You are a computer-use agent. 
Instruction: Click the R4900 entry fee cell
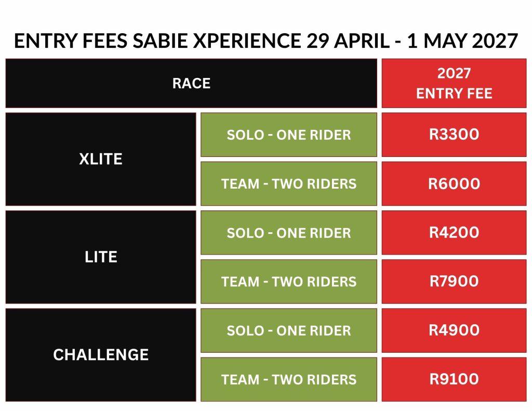pos(454,330)
